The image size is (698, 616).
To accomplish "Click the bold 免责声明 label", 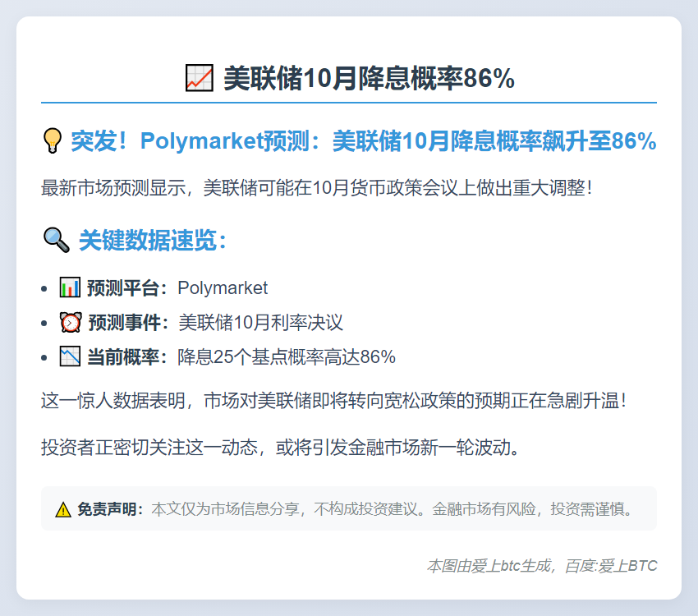I will coord(110,509).
